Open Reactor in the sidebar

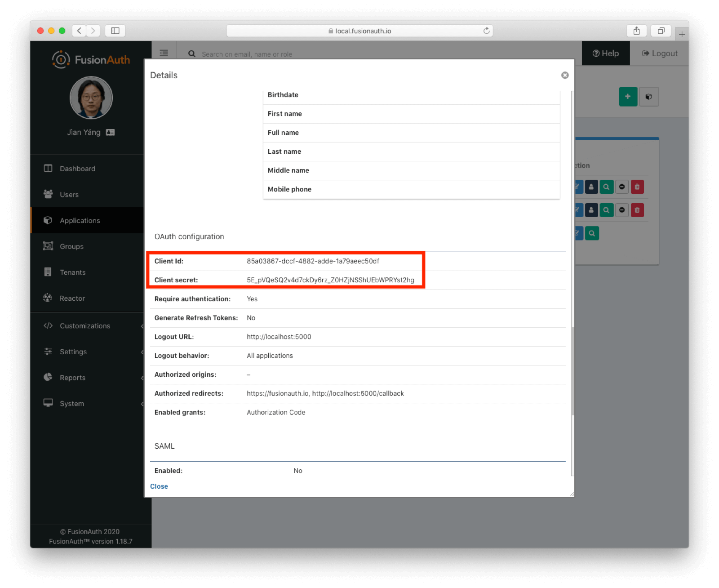[x=87, y=298]
